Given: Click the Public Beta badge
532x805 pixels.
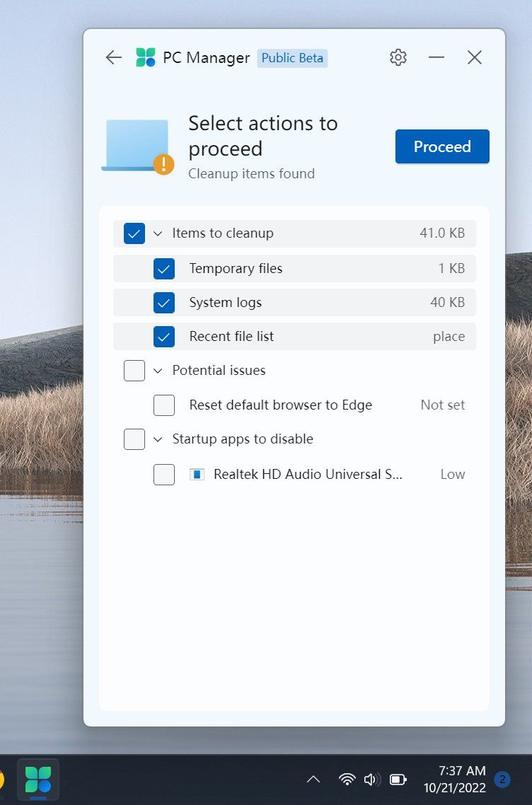Looking at the screenshot, I should [292, 58].
